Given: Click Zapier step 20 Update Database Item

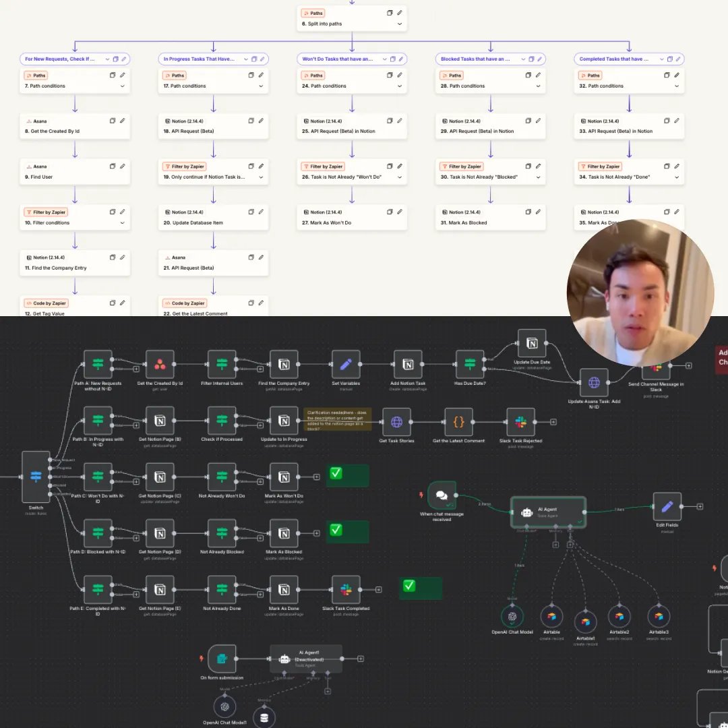Looking at the screenshot, I should (213, 217).
